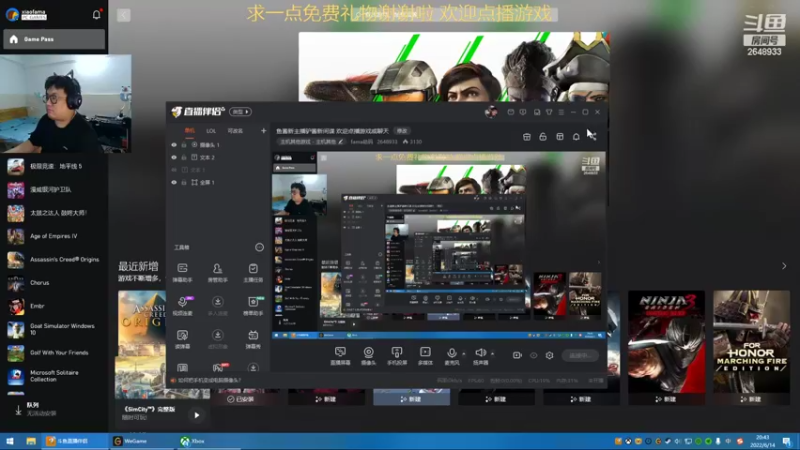This screenshot has height=450, width=800.
Task: Click the share icon near mouse cursor
Action: click(592, 137)
